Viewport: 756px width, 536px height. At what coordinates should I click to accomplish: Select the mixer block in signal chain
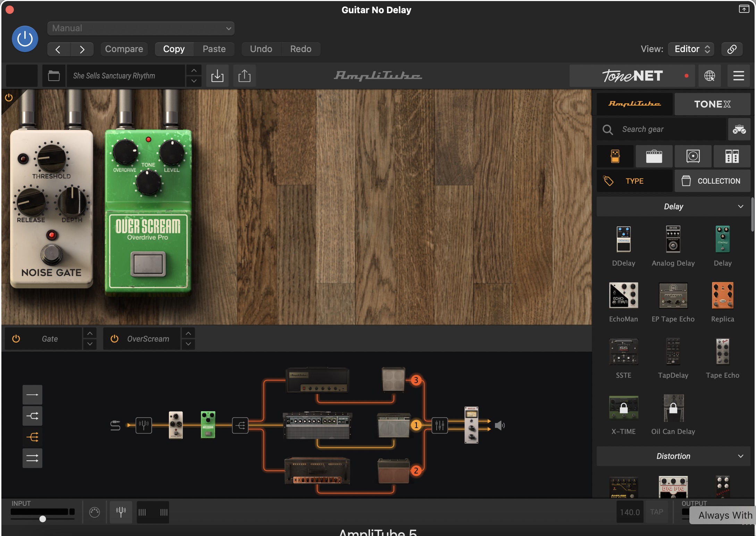click(x=439, y=425)
